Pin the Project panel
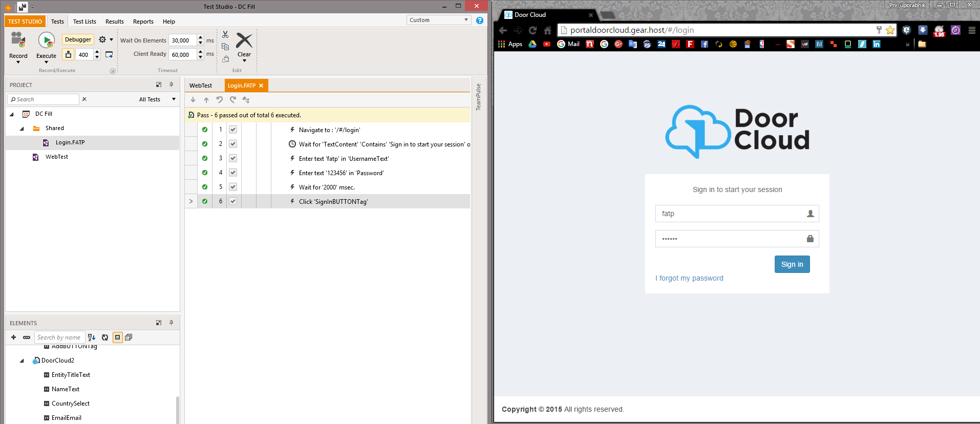This screenshot has height=424, width=980. pos(172,84)
